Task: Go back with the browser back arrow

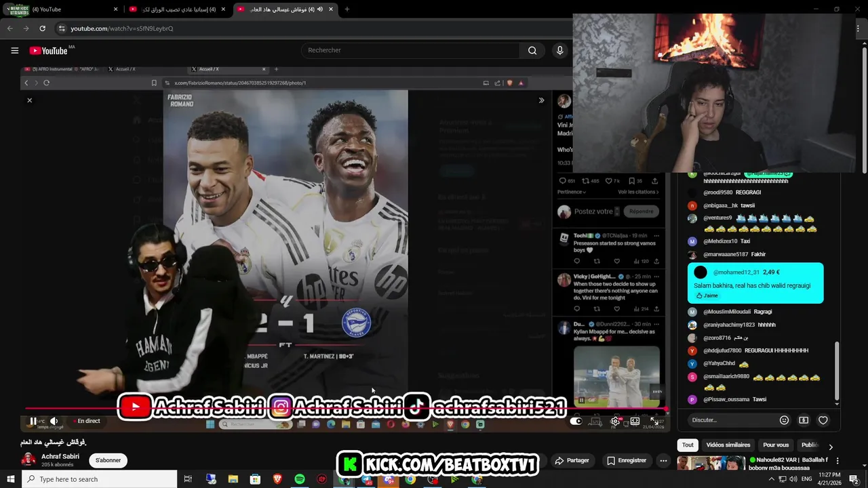Action: click(x=9, y=28)
